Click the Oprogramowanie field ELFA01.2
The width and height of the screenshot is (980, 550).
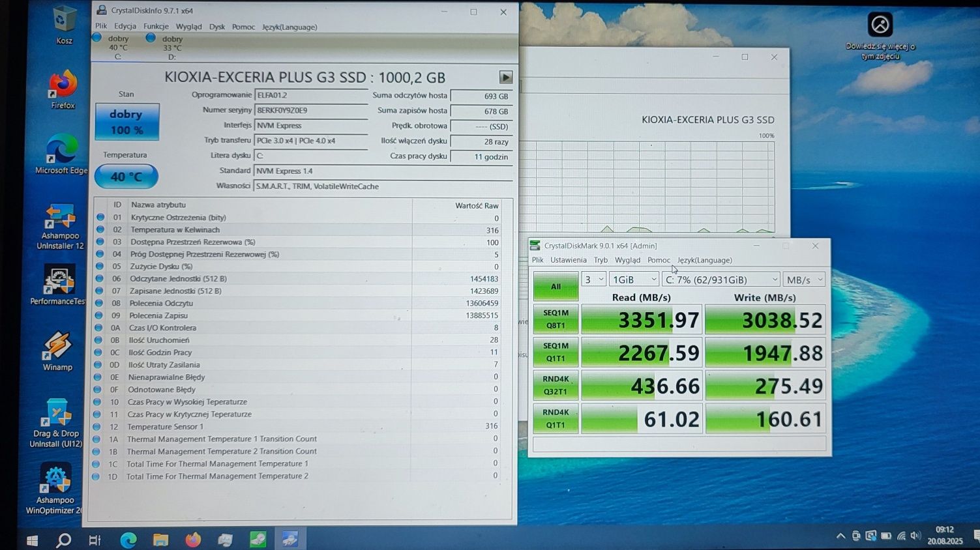point(311,95)
